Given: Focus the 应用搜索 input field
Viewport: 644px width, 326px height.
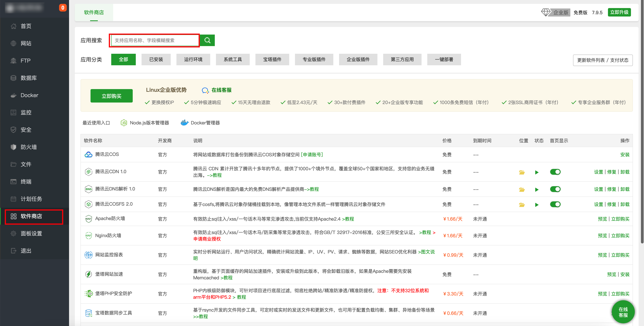Looking at the screenshot, I should click(x=155, y=40).
